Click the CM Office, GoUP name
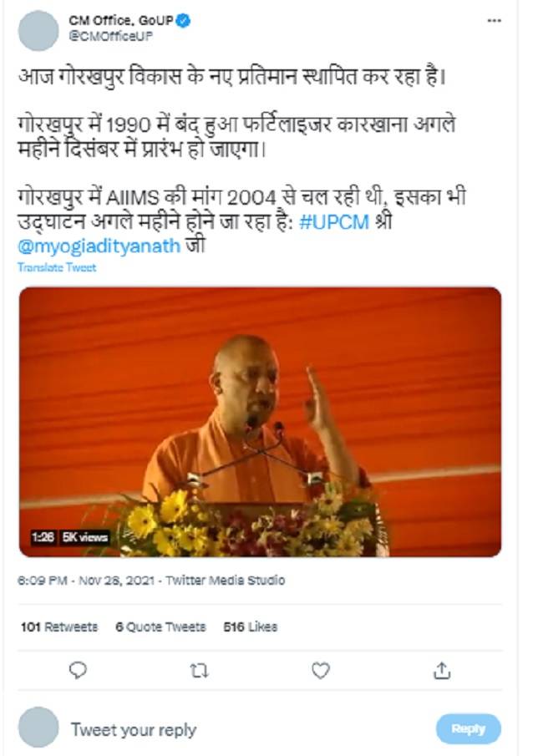This screenshot has width=533, height=756. coord(121,21)
